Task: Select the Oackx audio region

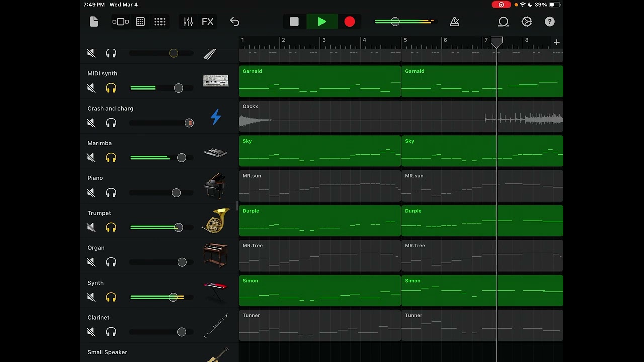Action: (401, 116)
